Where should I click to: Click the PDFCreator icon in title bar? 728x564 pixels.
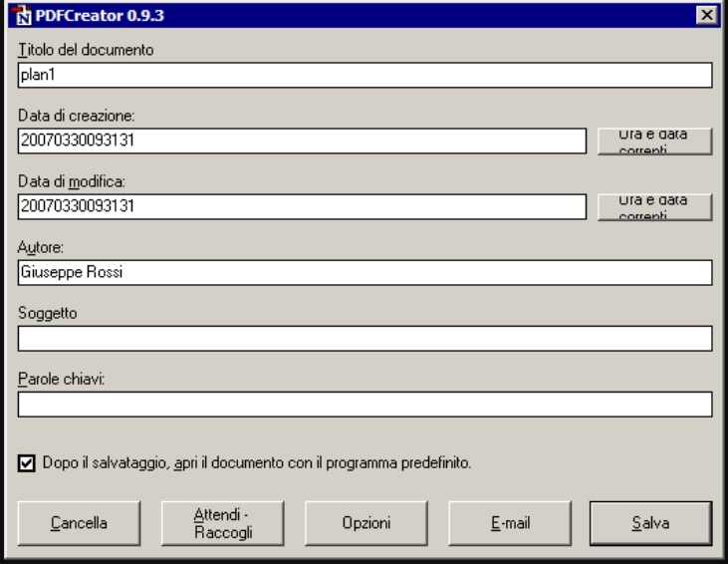pos(22,15)
